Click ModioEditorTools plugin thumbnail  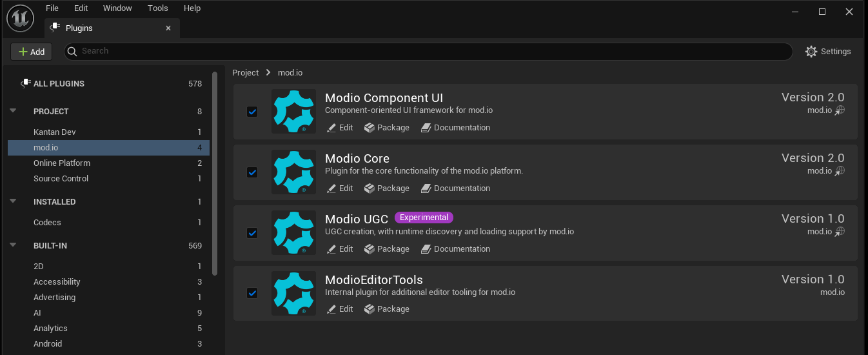click(293, 294)
